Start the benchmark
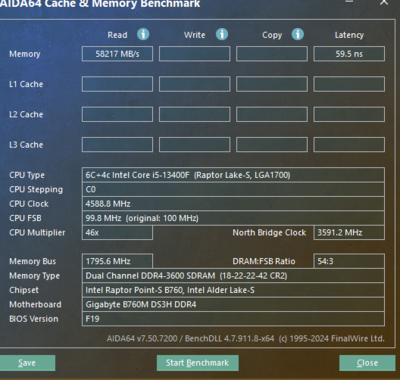Viewport: 400px width, 380px height. [198, 363]
